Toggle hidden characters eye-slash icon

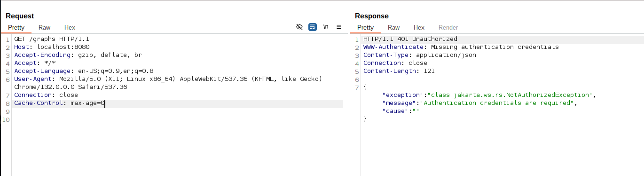(x=299, y=27)
